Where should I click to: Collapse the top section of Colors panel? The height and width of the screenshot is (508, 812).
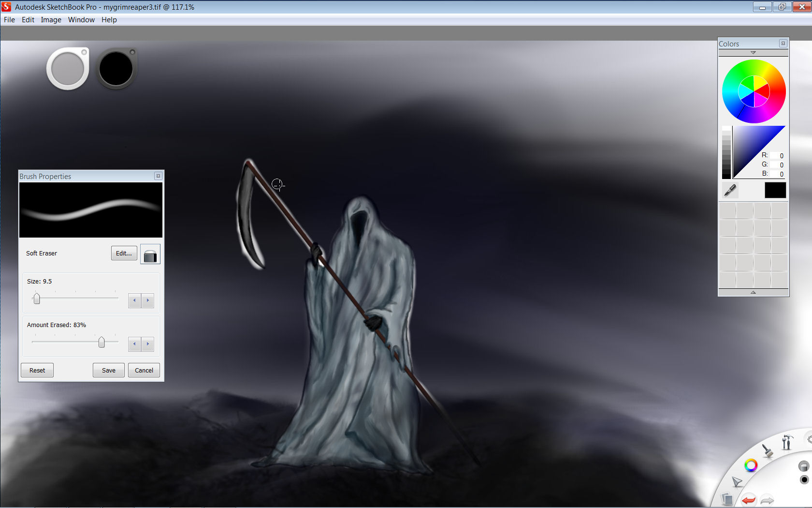pos(753,52)
